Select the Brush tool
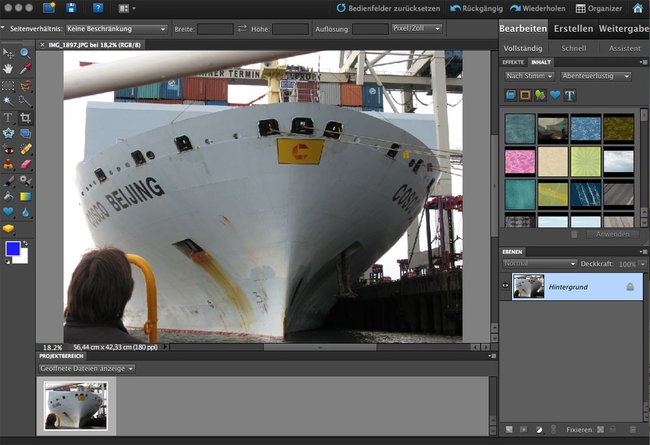Viewport: 650px width, 445px height. click(x=8, y=181)
